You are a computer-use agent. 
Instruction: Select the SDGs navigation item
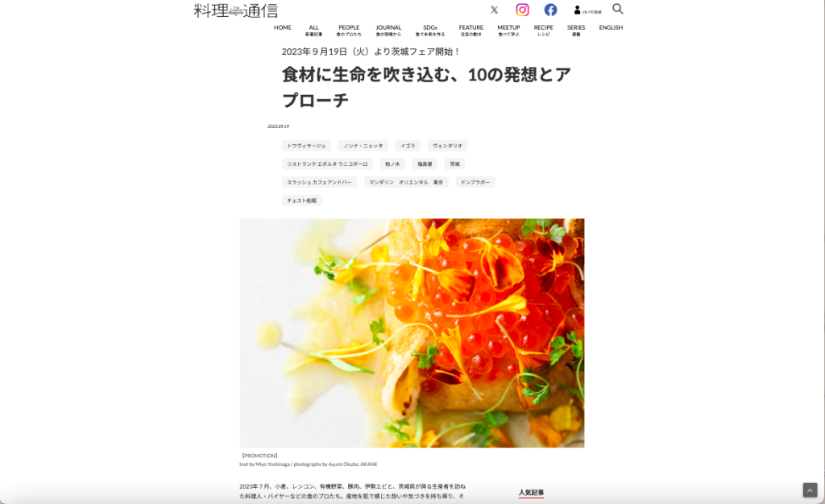(430, 31)
